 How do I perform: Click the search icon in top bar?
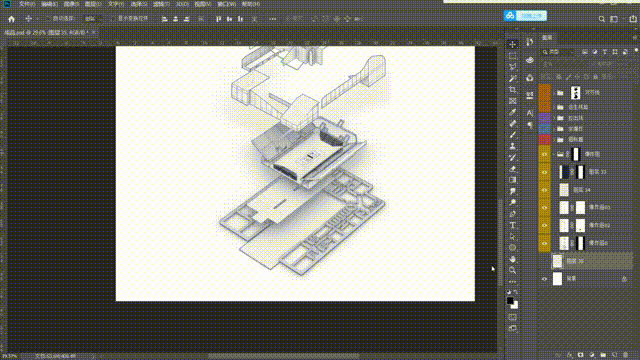pos(602,19)
